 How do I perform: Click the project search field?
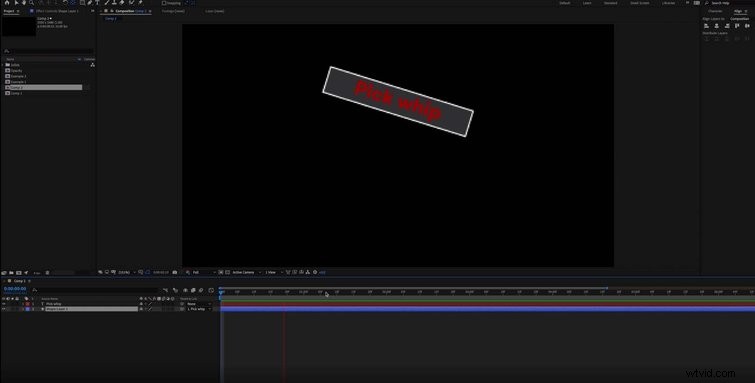coord(48,51)
